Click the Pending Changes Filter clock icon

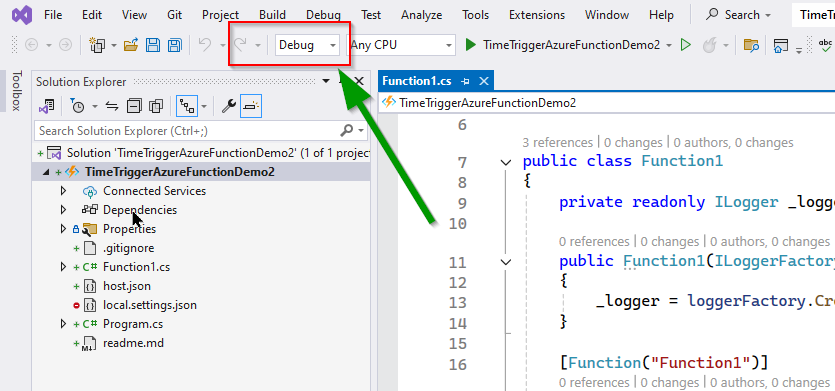coord(77,107)
